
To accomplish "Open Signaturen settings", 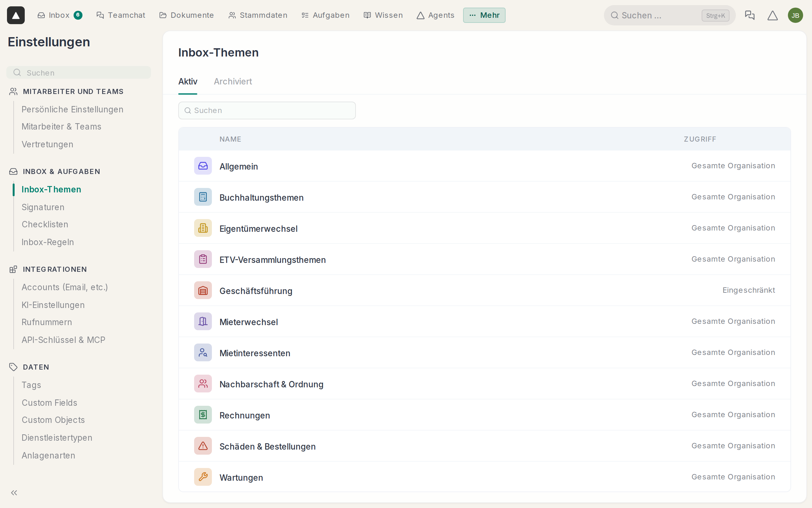I will pyautogui.click(x=43, y=207).
